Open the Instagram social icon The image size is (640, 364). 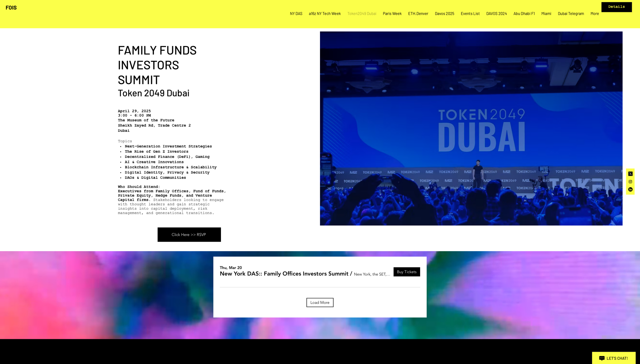tap(631, 181)
